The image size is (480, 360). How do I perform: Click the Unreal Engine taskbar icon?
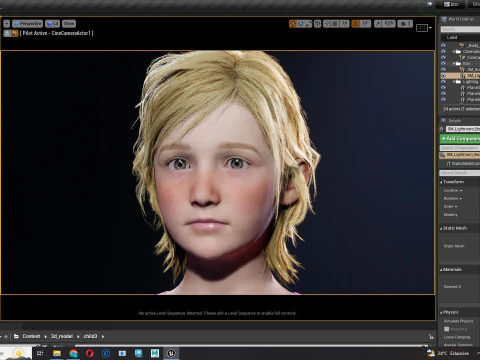171,353
